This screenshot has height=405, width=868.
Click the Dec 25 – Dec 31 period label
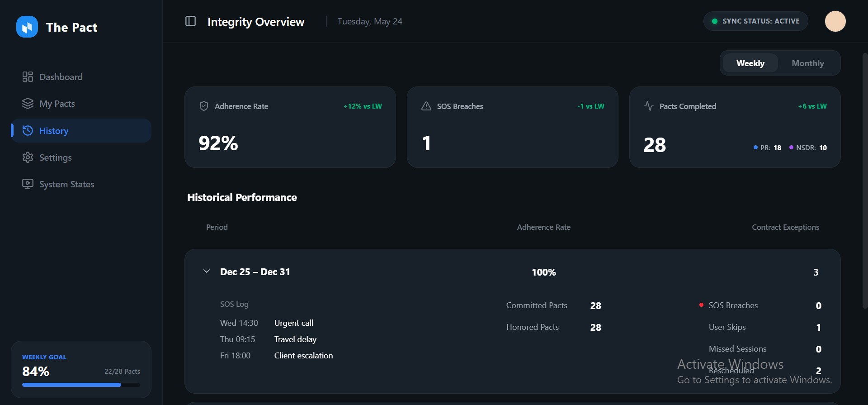(x=255, y=272)
